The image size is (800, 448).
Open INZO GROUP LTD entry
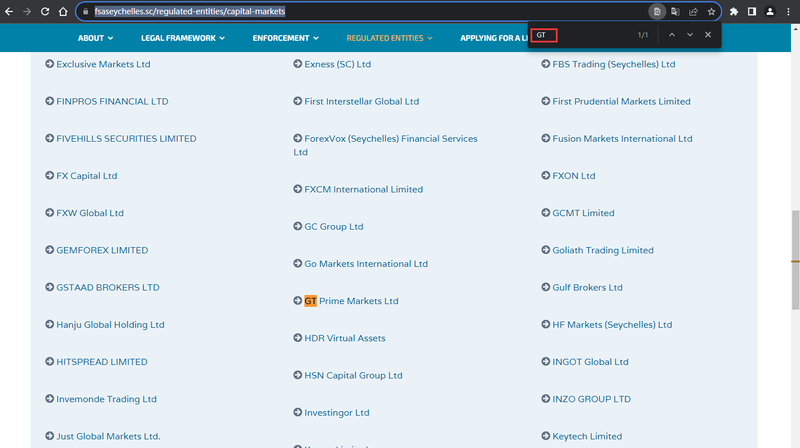coord(591,400)
